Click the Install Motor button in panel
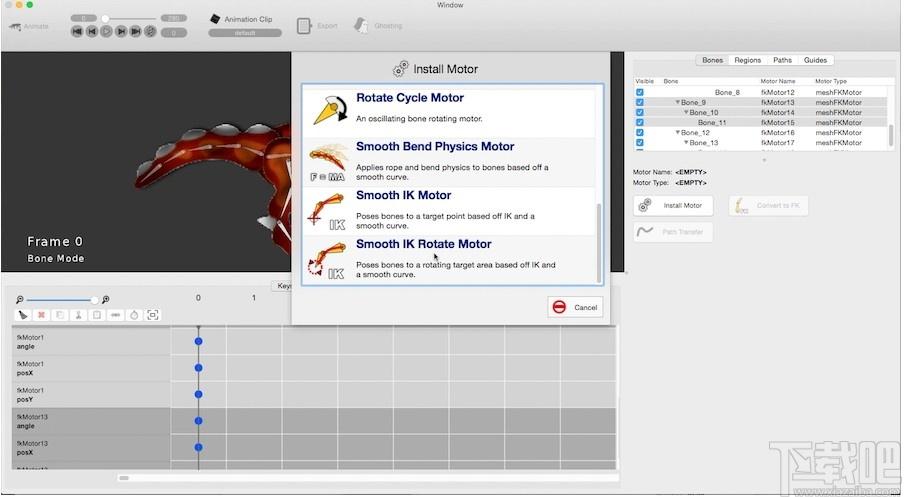Screen dimensions: 904x497 click(673, 205)
